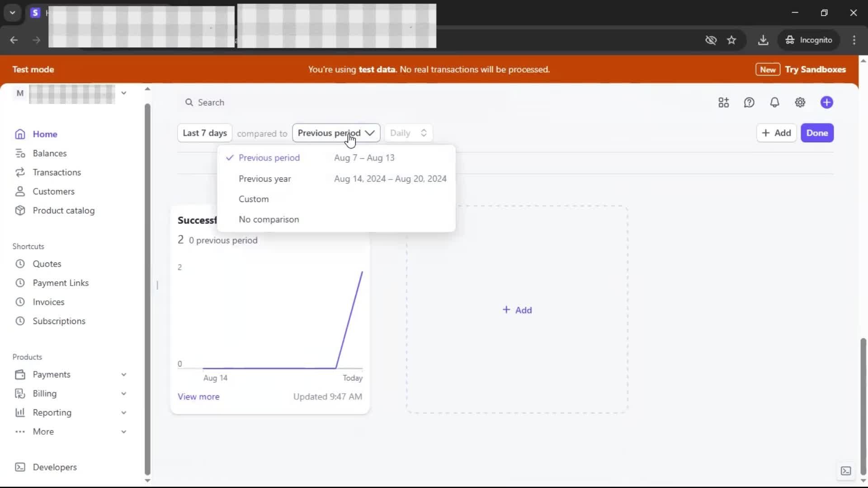
Task: Bookmark page with the star icon
Action: tap(731, 40)
